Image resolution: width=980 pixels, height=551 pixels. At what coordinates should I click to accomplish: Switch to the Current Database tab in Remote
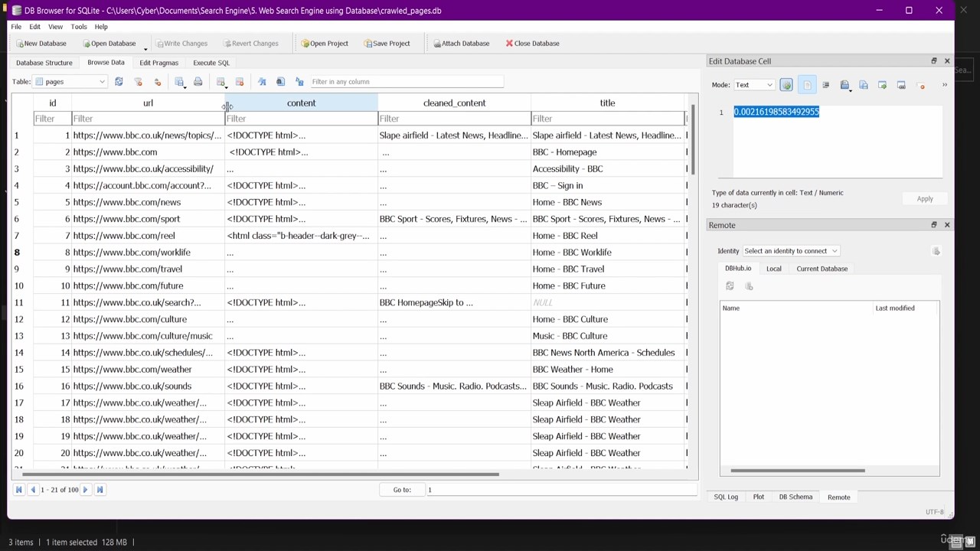click(x=822, y=269)
